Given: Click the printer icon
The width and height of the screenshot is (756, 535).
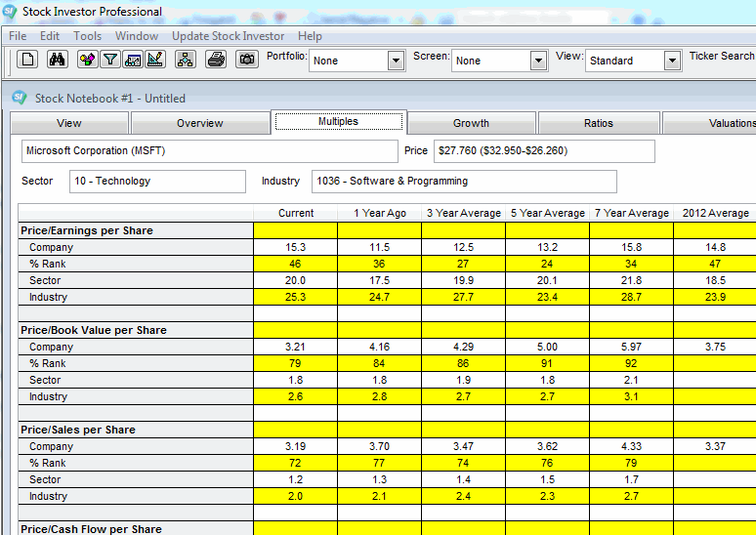Looking at the screenshot, I should 217,61.
